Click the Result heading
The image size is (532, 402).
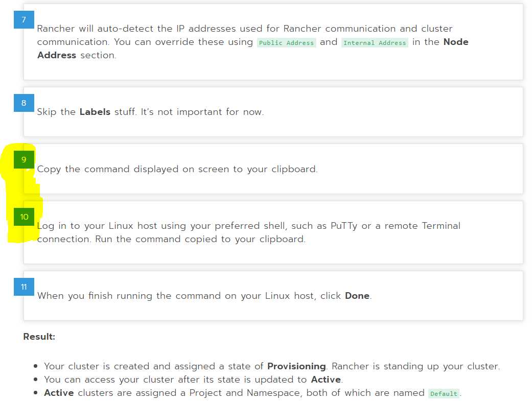39,337
